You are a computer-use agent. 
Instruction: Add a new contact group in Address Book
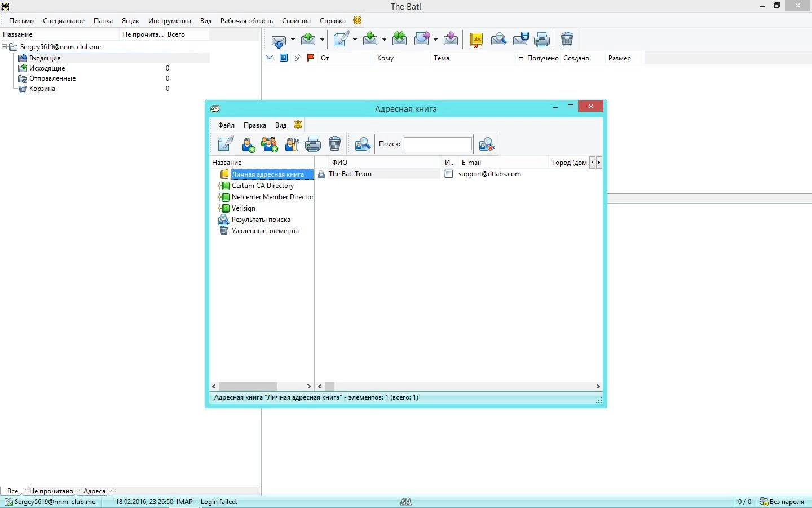pyautogui.click(x=270, y=144)
